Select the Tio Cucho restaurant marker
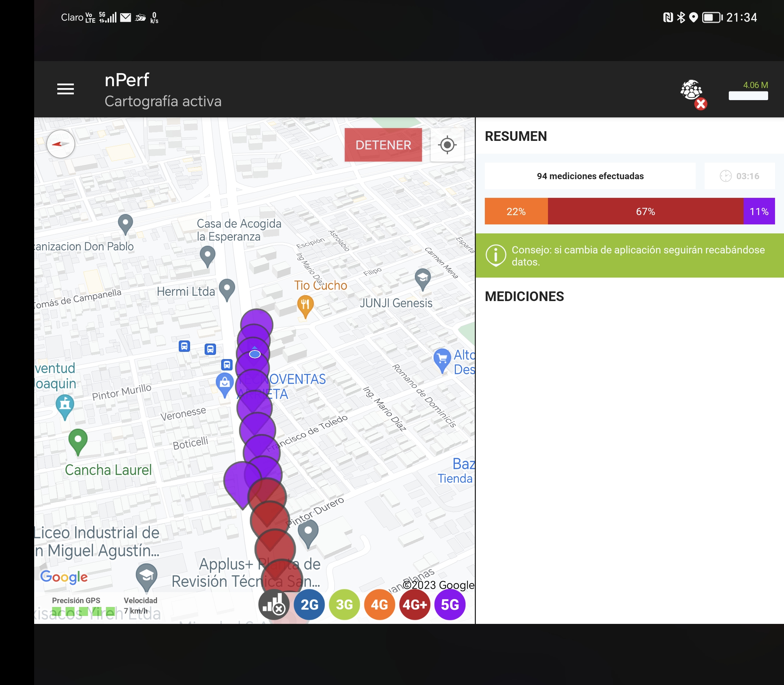Viewport: 784px width, 685px height. [x=305, y=306]
